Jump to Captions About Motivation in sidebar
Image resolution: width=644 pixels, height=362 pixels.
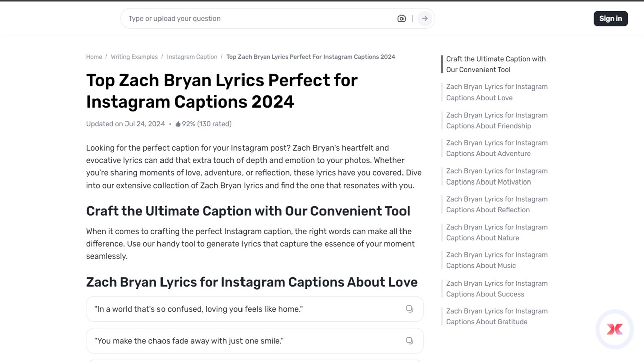click(497, 176)
